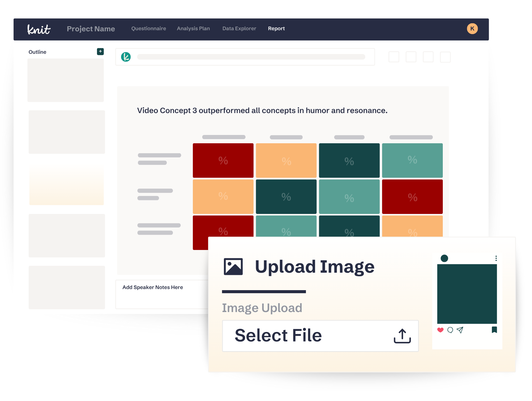Open the three-dot menu on post preview
Viewport: 532px width, 401px height.
click(x=496, y=258)
